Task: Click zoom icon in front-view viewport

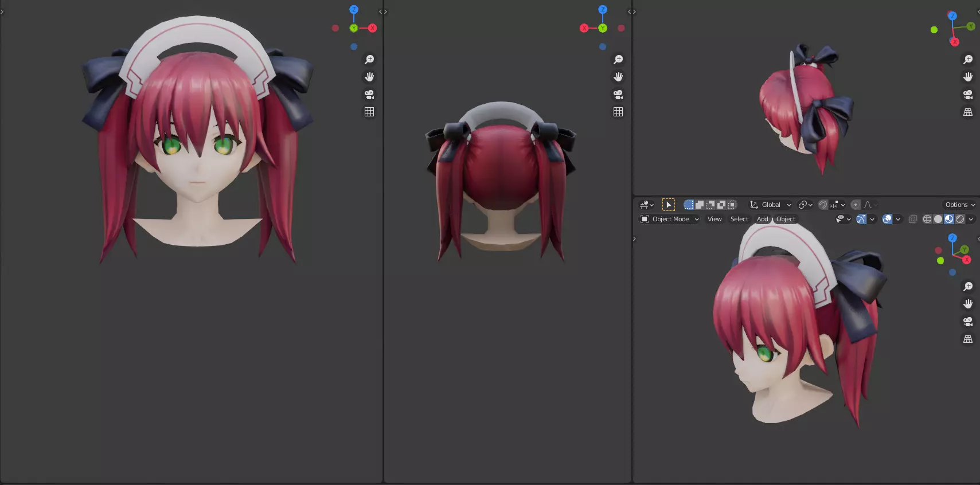Action: [369, 60]
